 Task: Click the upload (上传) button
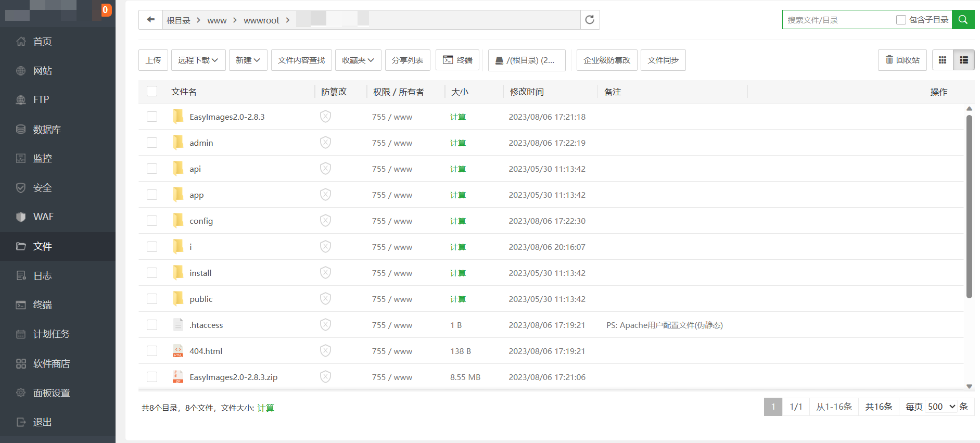point(153,60)
